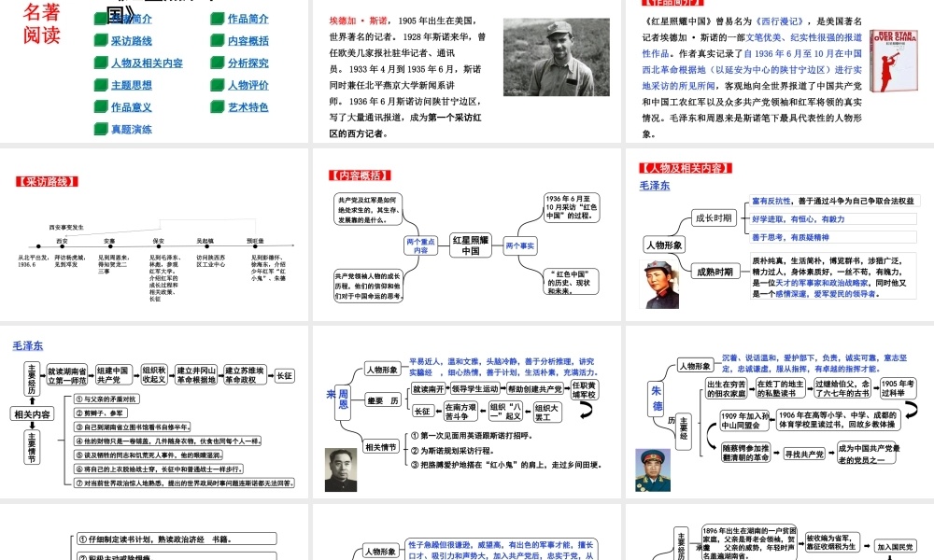934x560 pixels.
Task: Click the 【内容概括】 red heading
Action: point(360,175)
